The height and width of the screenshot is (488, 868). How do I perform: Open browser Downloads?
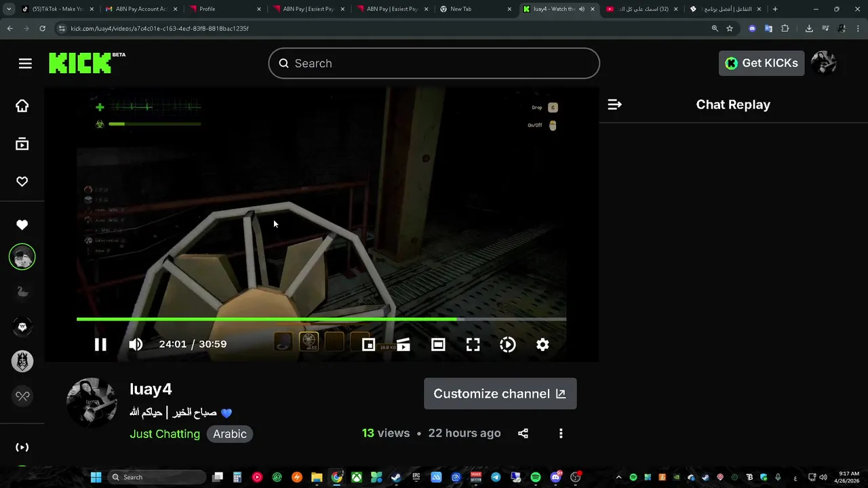coord(809,28)
